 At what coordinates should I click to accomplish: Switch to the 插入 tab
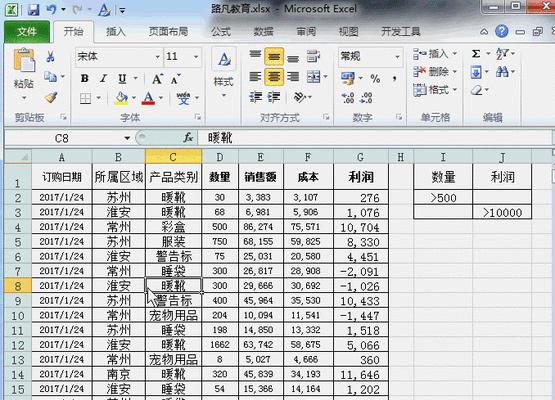[116, 32]
